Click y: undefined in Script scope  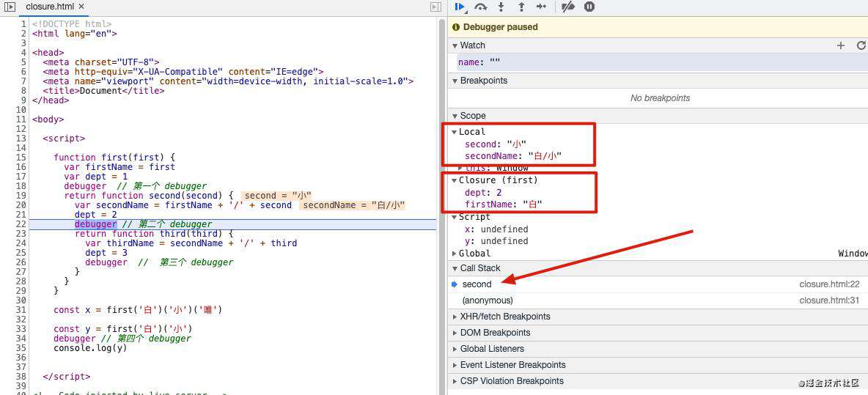(496, 241)
